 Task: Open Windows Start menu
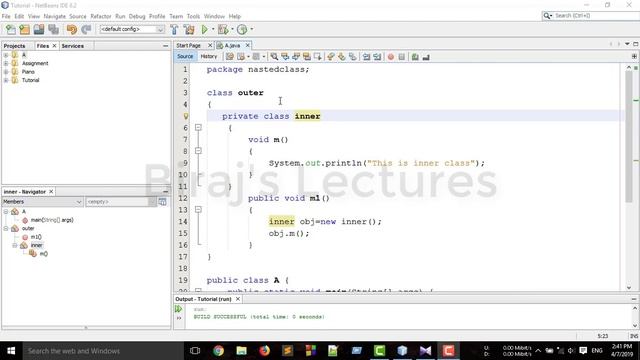pos(11,351)
